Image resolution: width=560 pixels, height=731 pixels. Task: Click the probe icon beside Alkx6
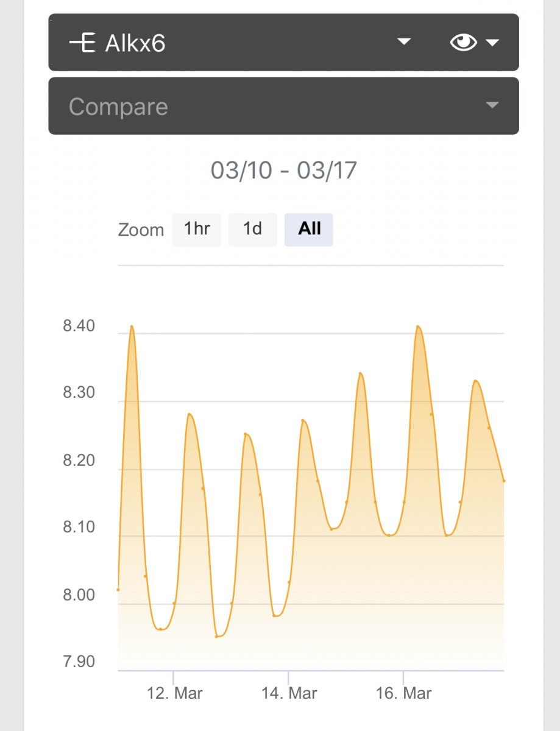pos(82,43)
